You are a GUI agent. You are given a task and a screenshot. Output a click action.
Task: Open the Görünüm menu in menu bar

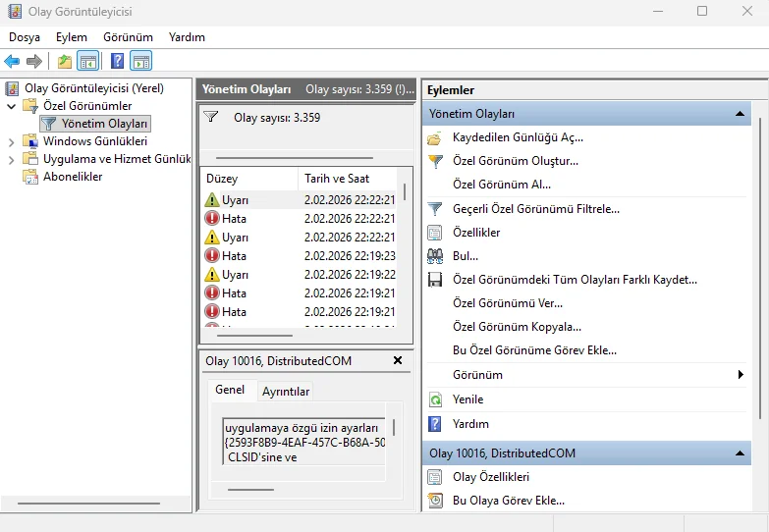point(128,37)
